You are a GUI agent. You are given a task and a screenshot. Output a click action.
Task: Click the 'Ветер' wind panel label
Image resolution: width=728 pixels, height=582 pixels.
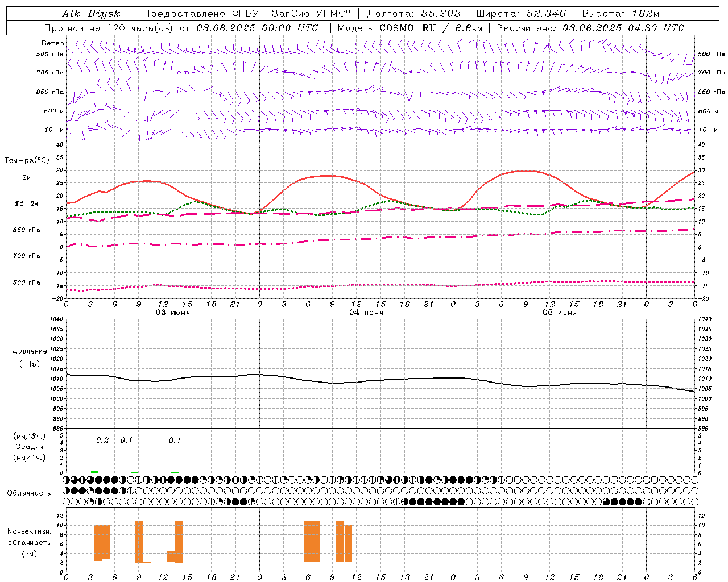point(52,43)
